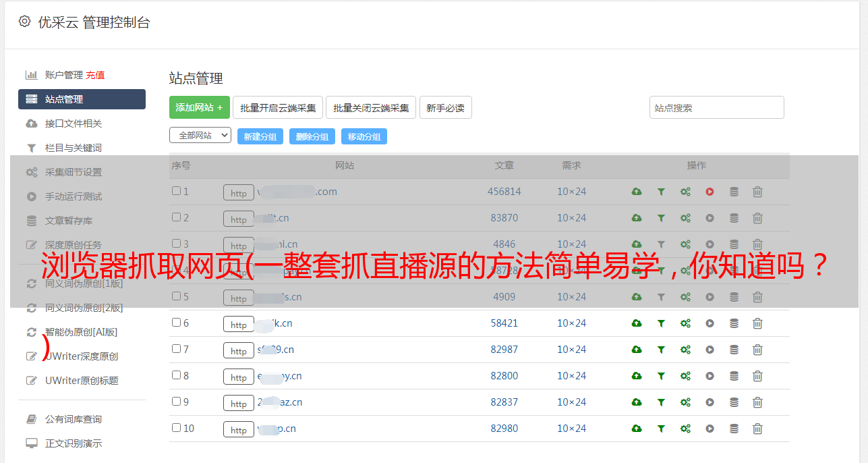Click the filter icon in row 7

click(x=661, y=350)
